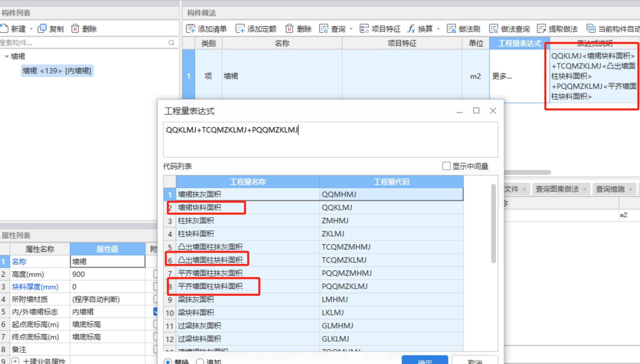Click the 内墙裙 property value
640x364 pixels.
click(107, 311)
